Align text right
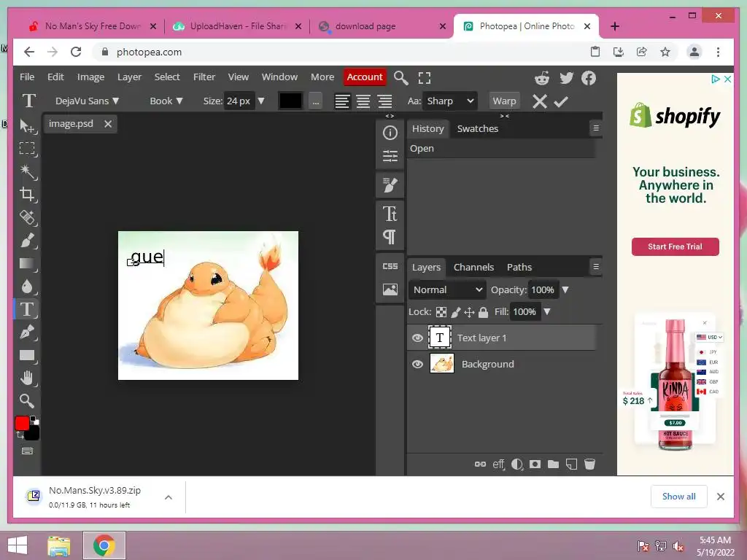 point(384,101)
